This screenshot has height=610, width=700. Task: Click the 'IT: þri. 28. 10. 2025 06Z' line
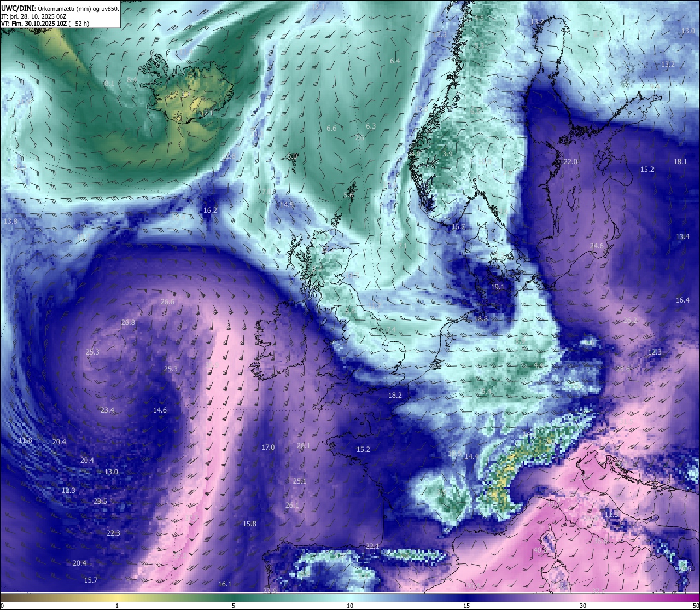click(x=34, y=16)
